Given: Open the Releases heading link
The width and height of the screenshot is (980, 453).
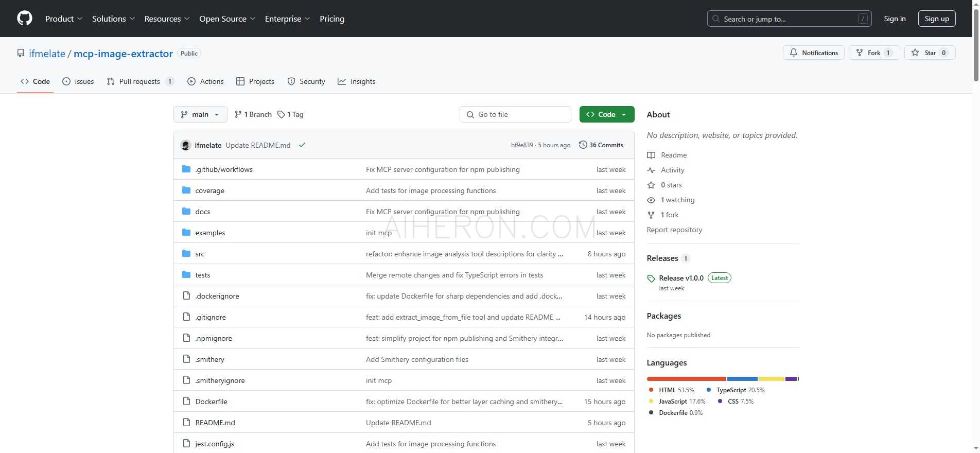Looking at the screenshot, I should point(662,258).
